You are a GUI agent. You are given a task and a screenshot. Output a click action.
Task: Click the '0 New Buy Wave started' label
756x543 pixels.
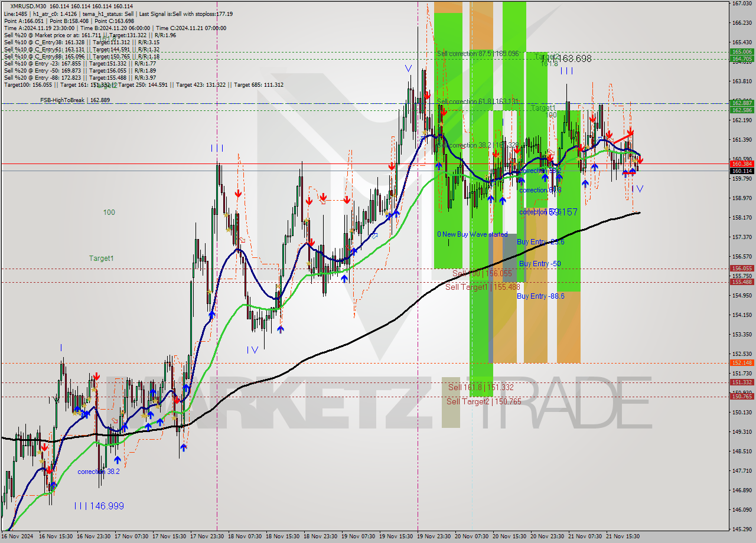pos(472,234)
